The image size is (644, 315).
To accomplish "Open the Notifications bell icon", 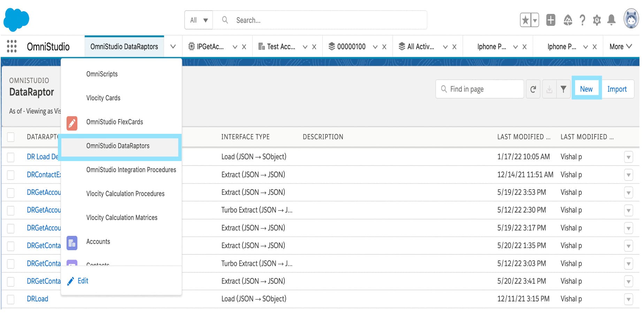I will [x=611, y=20].
